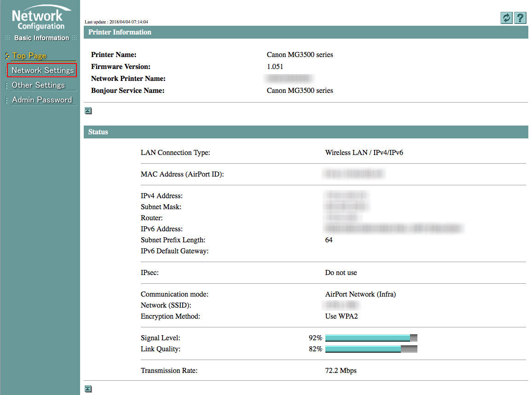Image resolution: width=532 pixels, height=395 pixels.
Task: Open help with the question mark icon
Action: [x=520, y=18]
